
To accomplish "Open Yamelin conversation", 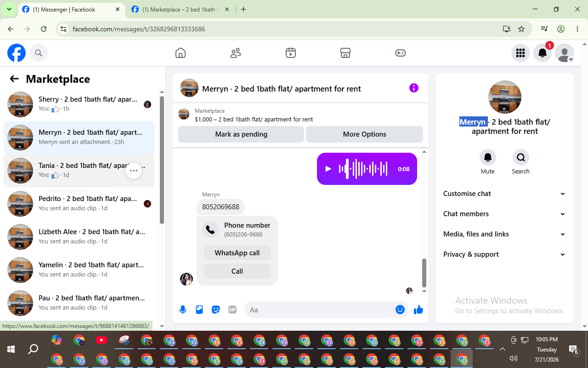I will coord(79,270).
